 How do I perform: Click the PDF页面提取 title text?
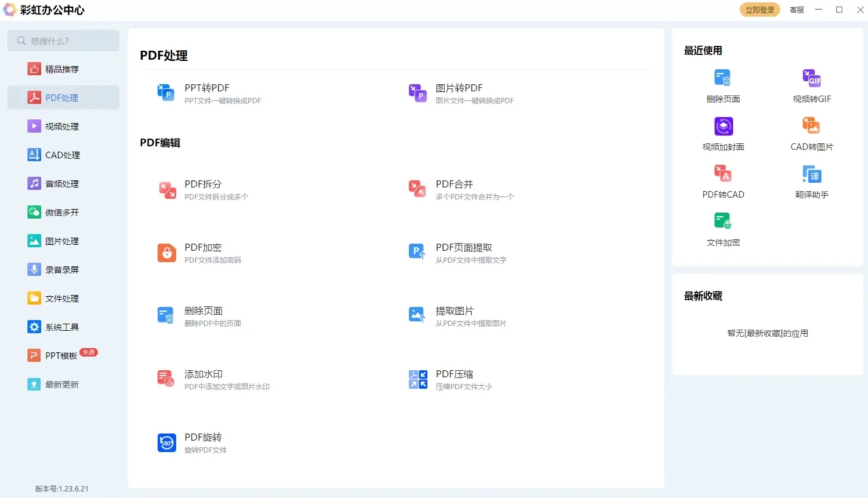coord(464,248)
